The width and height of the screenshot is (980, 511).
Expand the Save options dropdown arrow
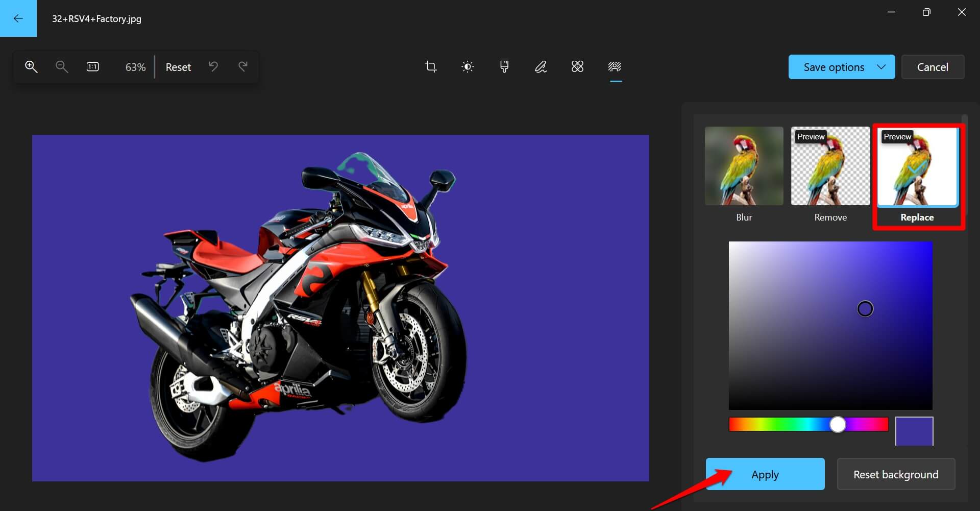click(x=881, y=67)
